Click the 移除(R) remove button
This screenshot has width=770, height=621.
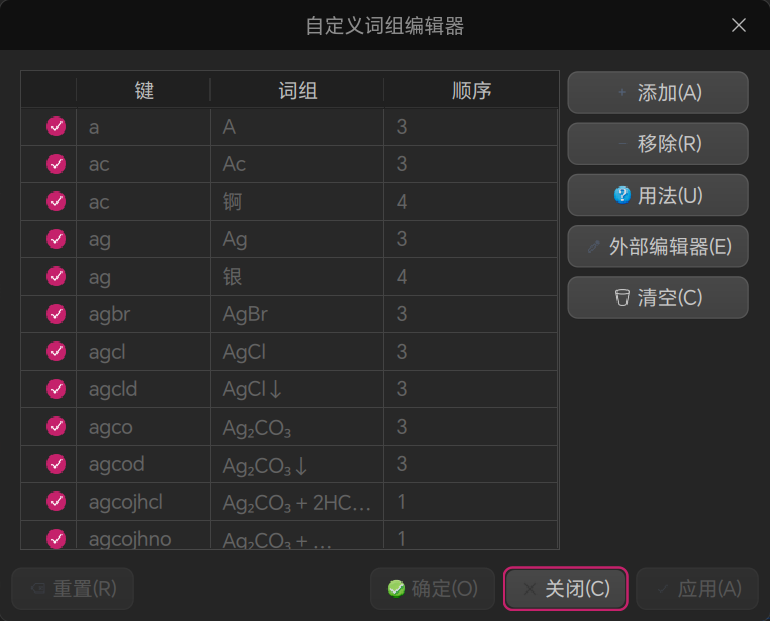click(658, 144)
